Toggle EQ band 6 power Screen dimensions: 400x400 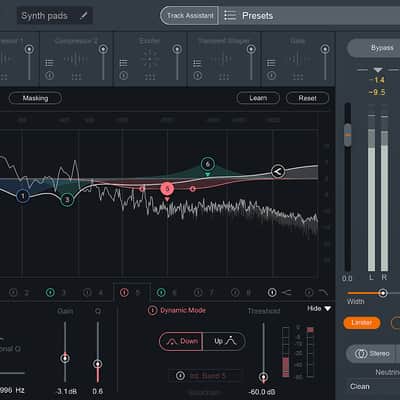click(161, 293)
